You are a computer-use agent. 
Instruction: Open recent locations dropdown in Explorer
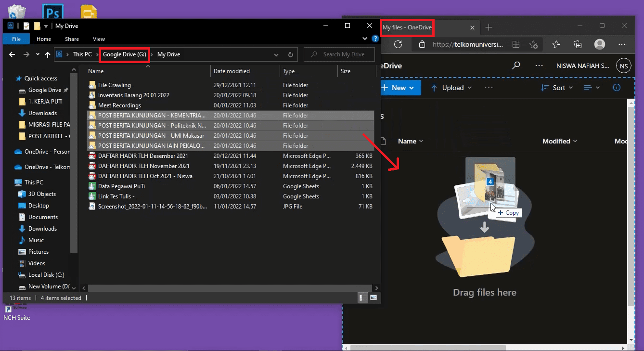coord(38,54)
